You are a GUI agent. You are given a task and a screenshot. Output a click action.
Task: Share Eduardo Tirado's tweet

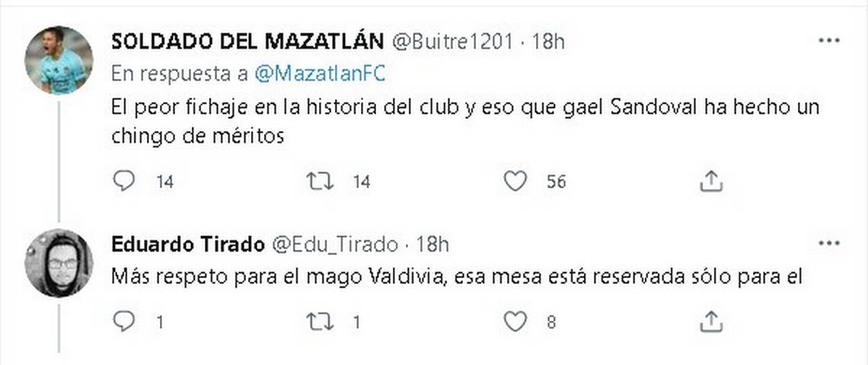(x=710, y=322)
